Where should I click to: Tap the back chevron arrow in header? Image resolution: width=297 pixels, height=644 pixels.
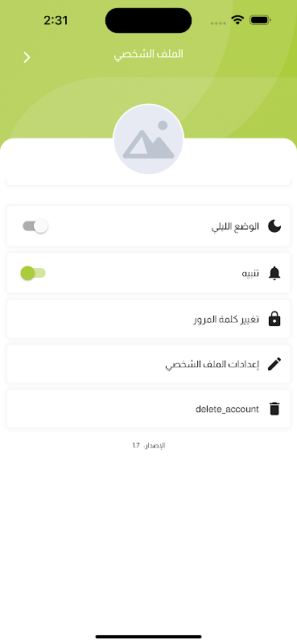pos(27,57)
